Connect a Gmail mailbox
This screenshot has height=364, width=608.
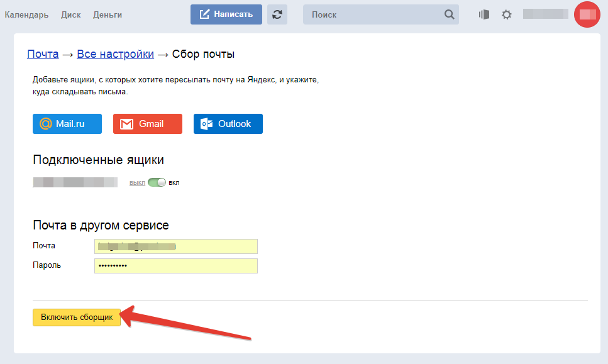click(x=148, y=124)
